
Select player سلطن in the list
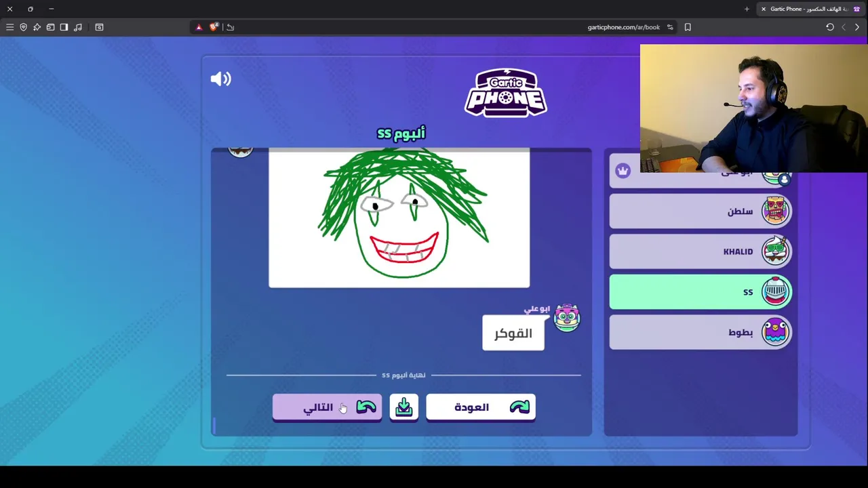coord(701,211)
